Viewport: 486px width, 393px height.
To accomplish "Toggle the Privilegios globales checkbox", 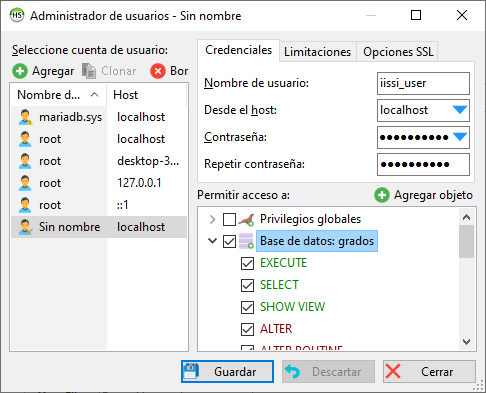I will 229,219.
